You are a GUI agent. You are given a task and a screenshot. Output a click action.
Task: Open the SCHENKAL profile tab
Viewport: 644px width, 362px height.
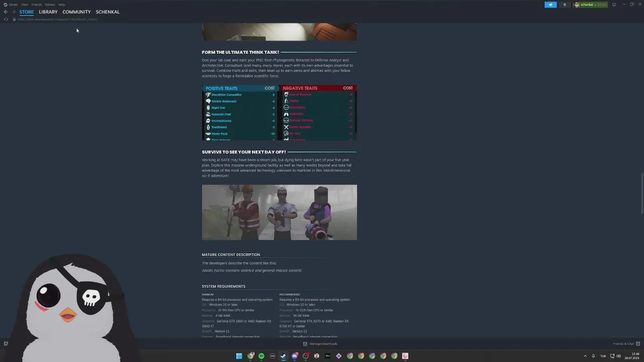108,12
